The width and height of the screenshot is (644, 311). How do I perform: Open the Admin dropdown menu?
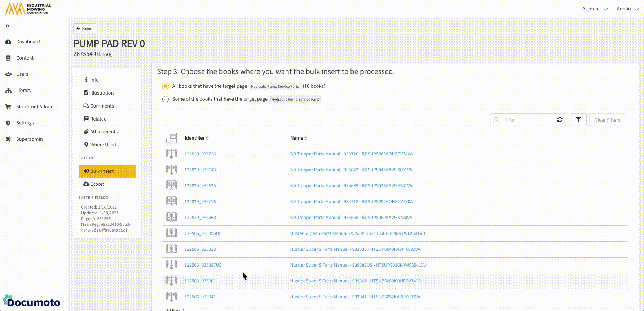[x=627, y=9]
